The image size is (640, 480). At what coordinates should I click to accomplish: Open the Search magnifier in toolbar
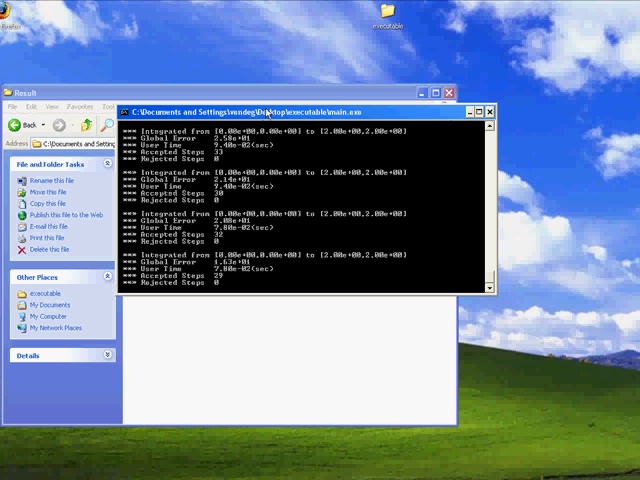click(107, 125)
